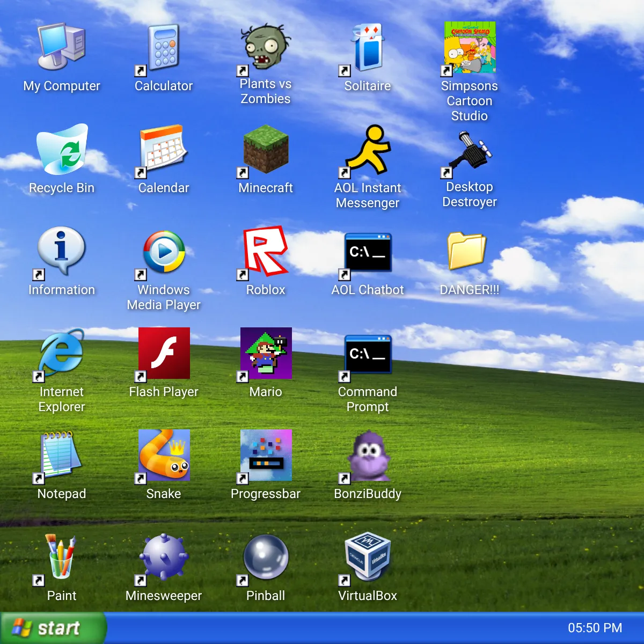Click the Internet Explorer icon

(62, 354)
